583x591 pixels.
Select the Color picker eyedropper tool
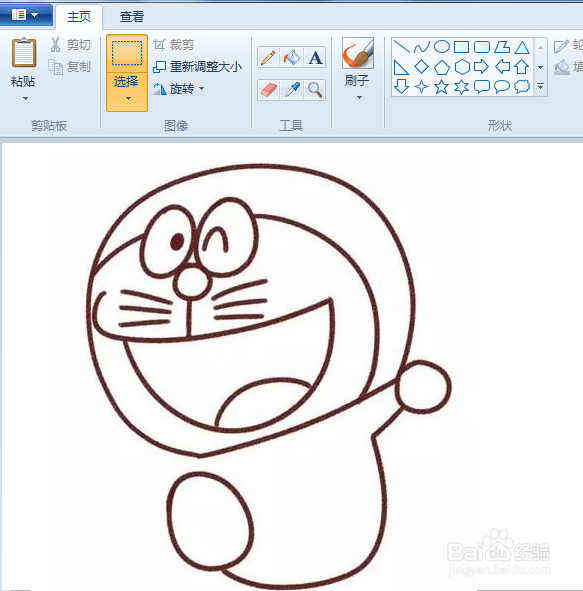coord(292,90)
